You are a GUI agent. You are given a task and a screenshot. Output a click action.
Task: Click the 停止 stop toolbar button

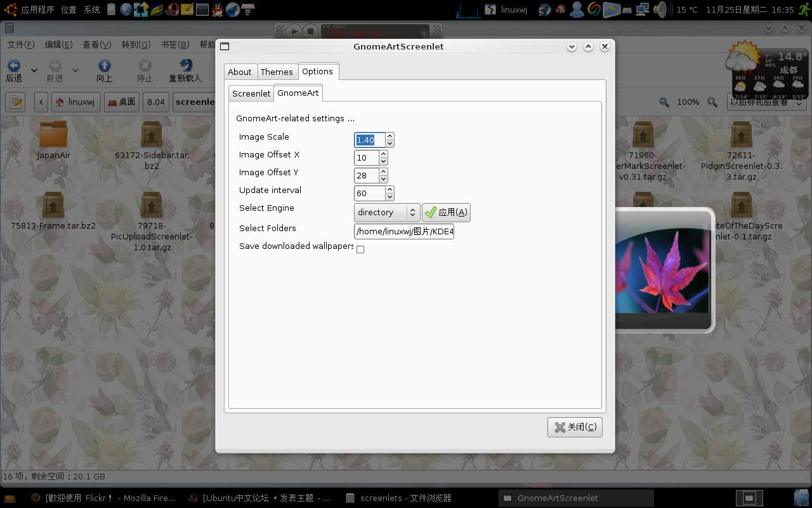pos(145,70)
